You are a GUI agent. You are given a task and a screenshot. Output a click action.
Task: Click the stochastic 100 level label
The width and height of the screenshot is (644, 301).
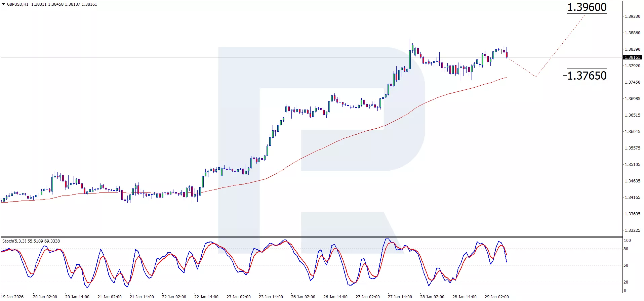tap(627, 241)
